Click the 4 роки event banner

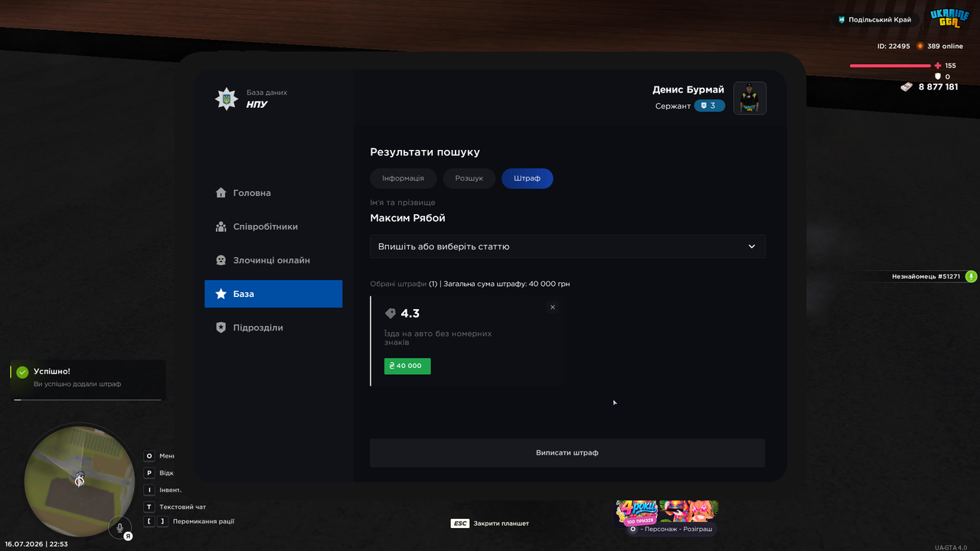(667, 512)
